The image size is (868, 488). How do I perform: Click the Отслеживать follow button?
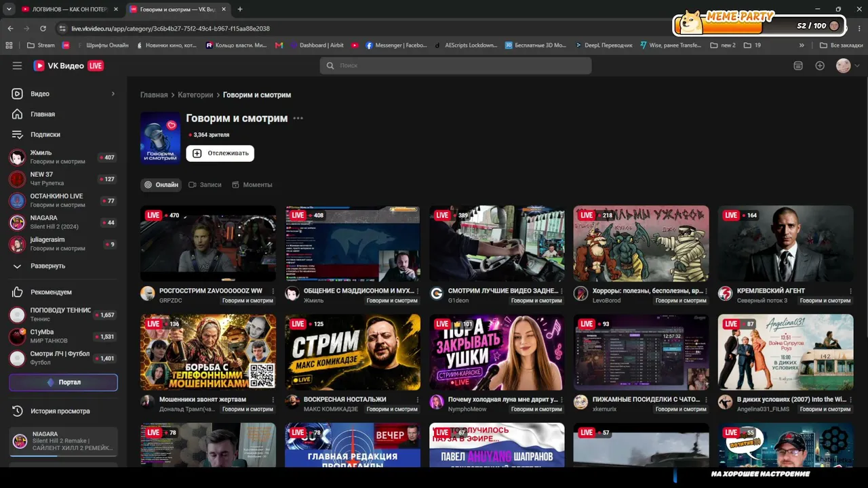pos(220,153)
